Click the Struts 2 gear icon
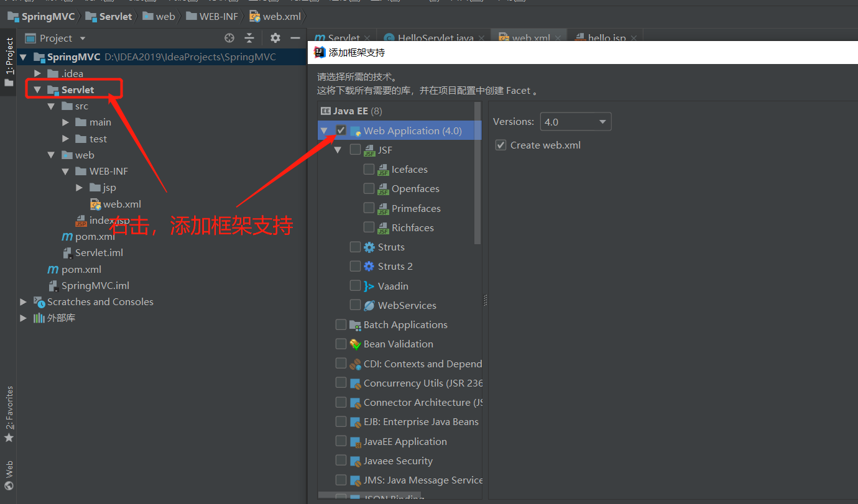Image resolution: width=858 pixels, height=504 pixels. pos(369,266)
